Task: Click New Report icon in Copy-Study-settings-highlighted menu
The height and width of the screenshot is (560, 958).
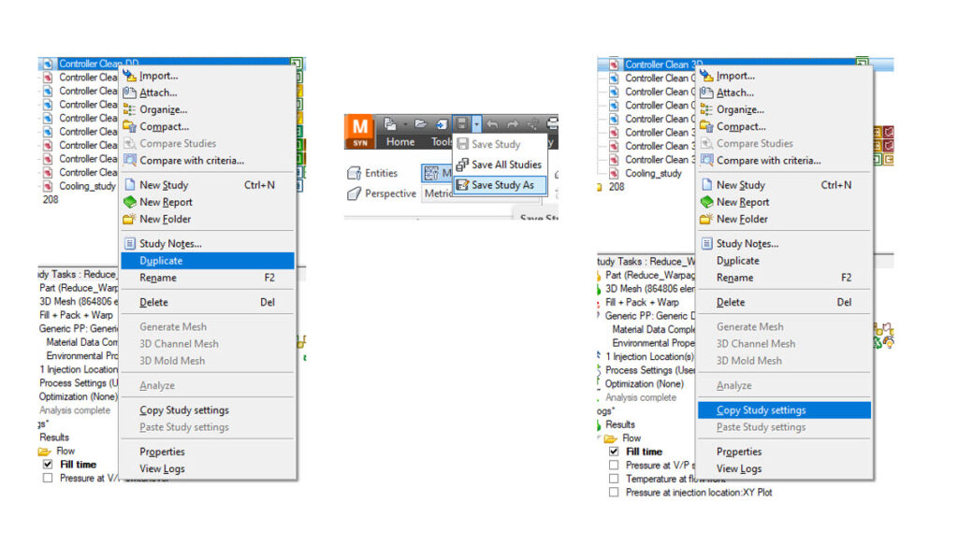Action: tap(706, 202)
